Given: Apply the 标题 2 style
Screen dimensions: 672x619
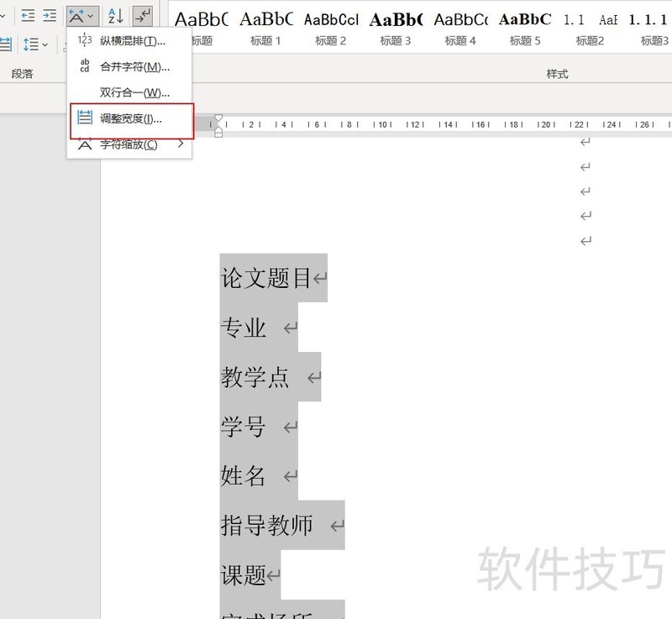Looking at the screenshot, I should coord(331,29).
